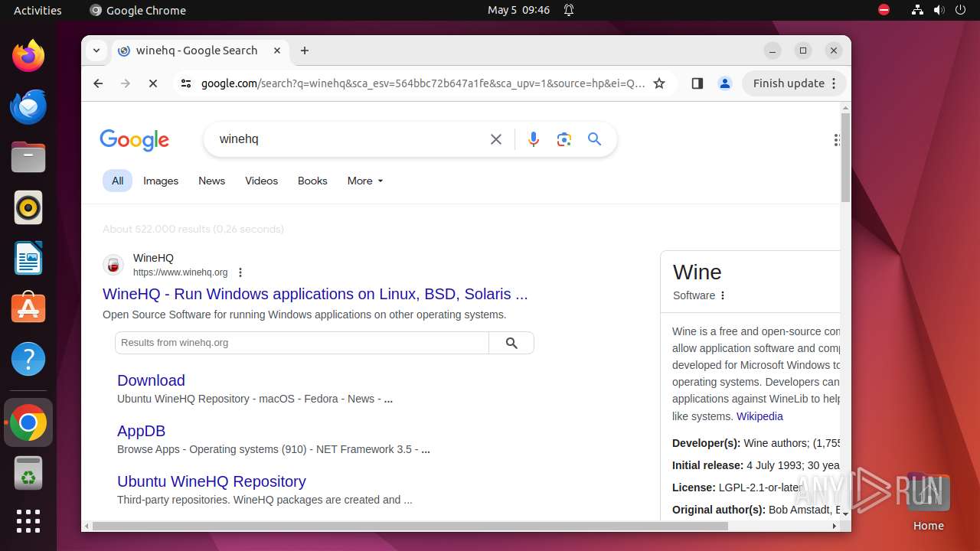This screenshot has width=980, height=551.
Task: Select the All results tab
Action: (x=117, y=181)
